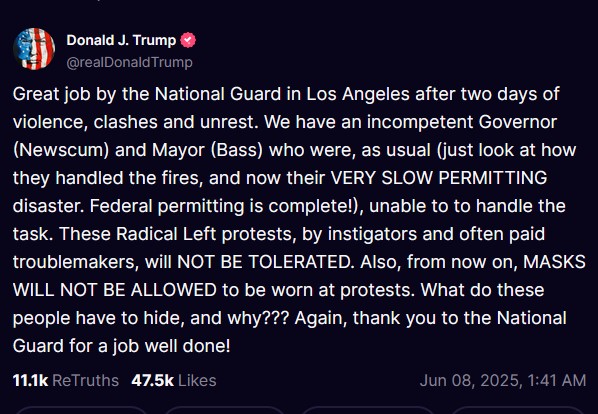This screenshot has width=598, height=414.
Task: Click NOT BE TOLERATED in the post
Action: (x=264, y=262)
